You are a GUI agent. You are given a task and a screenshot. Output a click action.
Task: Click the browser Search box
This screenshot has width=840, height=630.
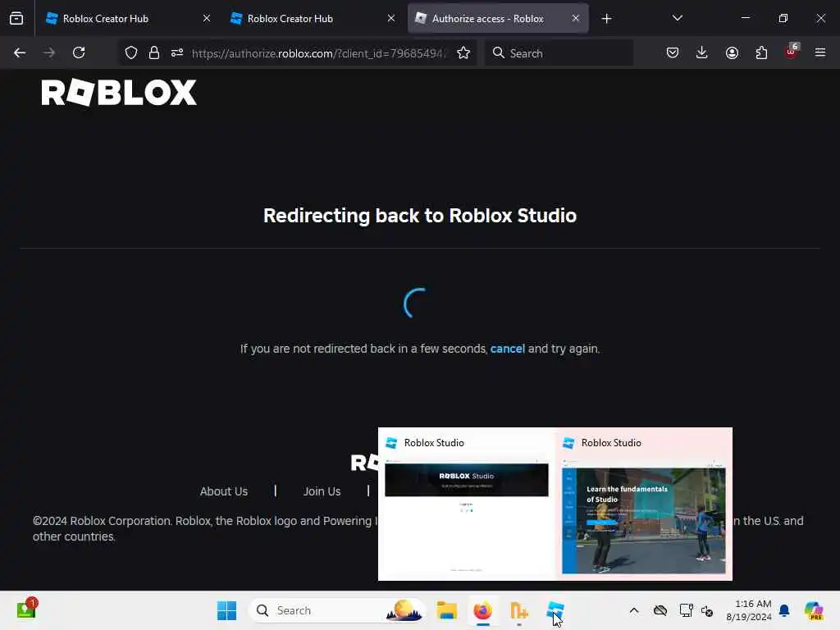pyautogui.click(x=559, y=53)
